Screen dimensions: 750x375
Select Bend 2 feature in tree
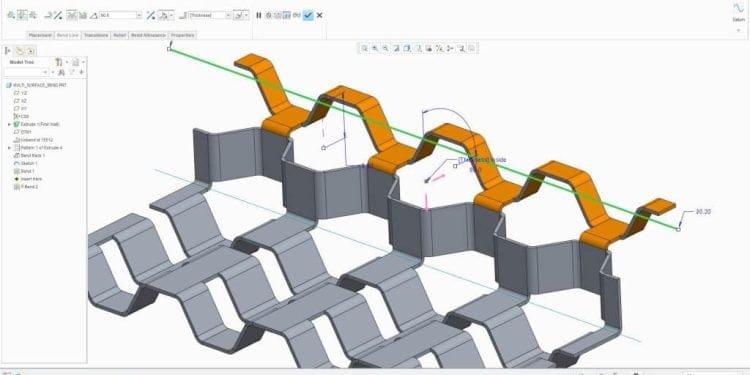pos(26,187)
